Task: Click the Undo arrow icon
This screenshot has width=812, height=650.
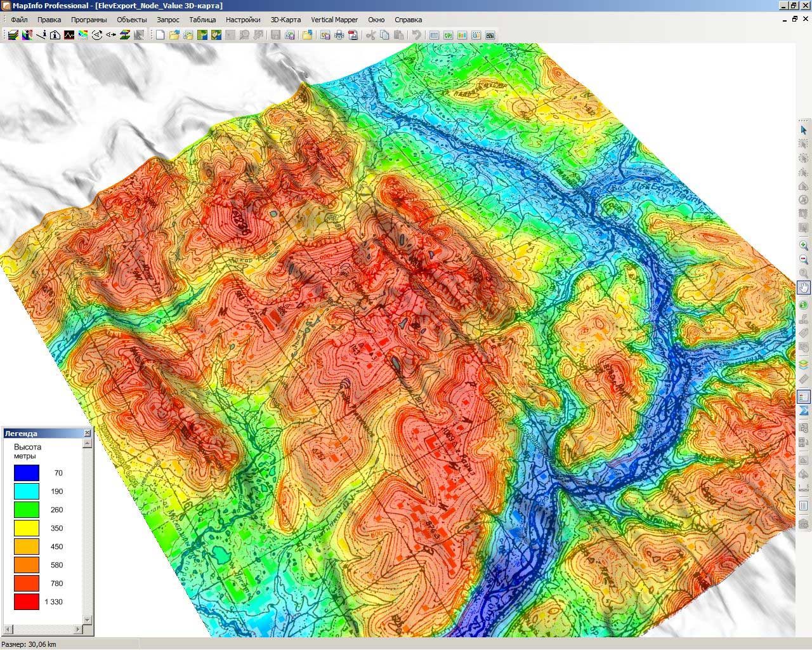Action: [416, 36]
